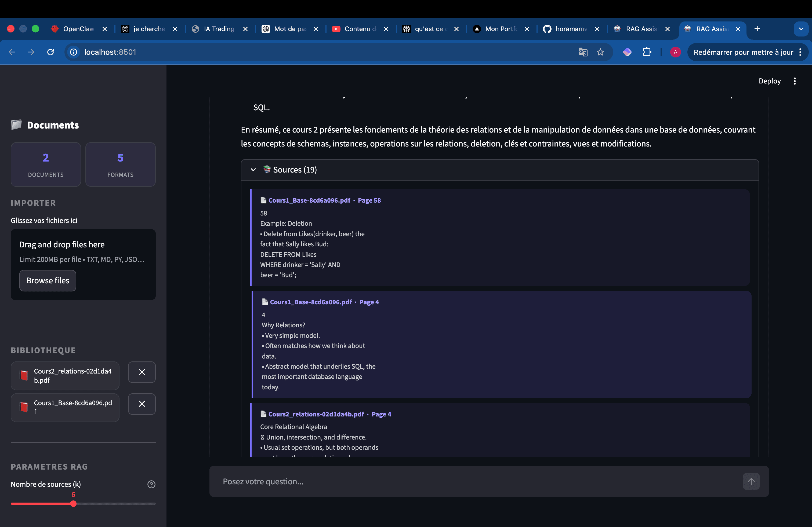Bookmark this page with the star icon

click(600, 52)
